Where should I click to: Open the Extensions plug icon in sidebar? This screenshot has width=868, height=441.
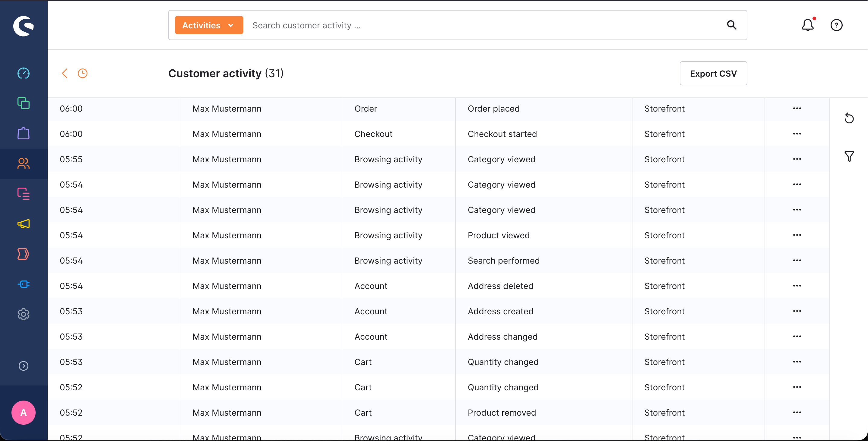[23, 284]
